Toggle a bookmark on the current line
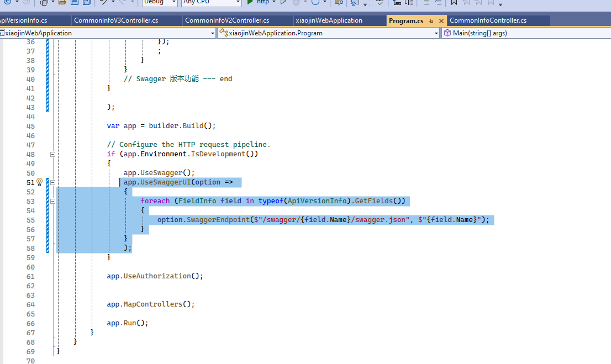611x364 pixels. tap(454, 3)
